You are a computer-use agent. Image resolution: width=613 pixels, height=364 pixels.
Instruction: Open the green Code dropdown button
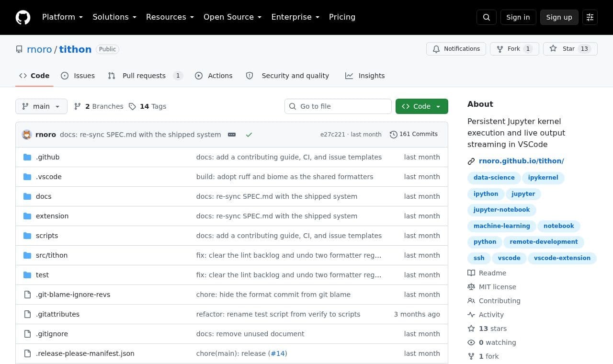point(422,106)
